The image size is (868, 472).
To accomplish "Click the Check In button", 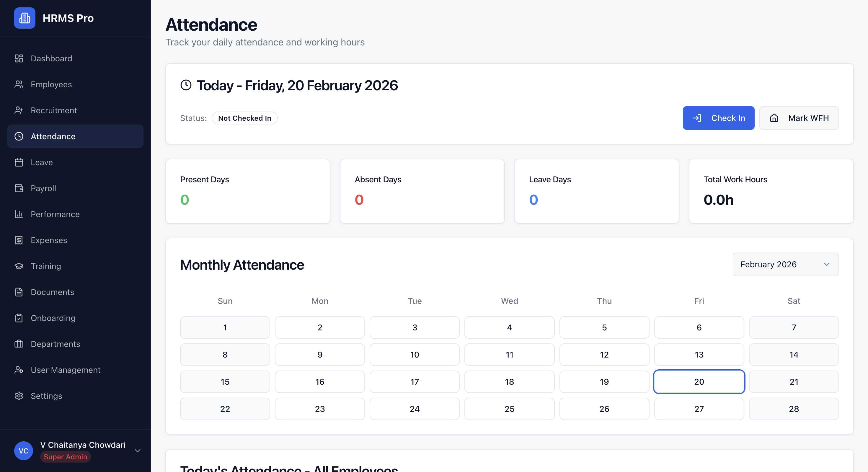I will (718, 118).
